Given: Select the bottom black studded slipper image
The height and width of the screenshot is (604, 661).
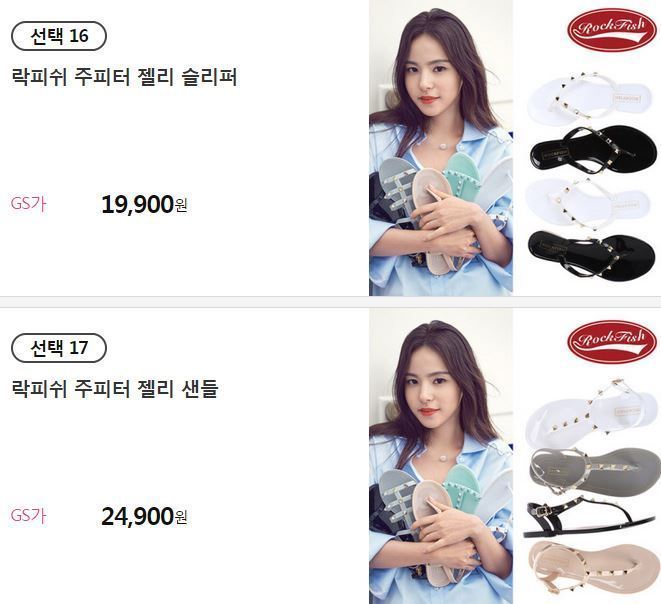Looking at the screenshot, I should (x=592, y=255).
